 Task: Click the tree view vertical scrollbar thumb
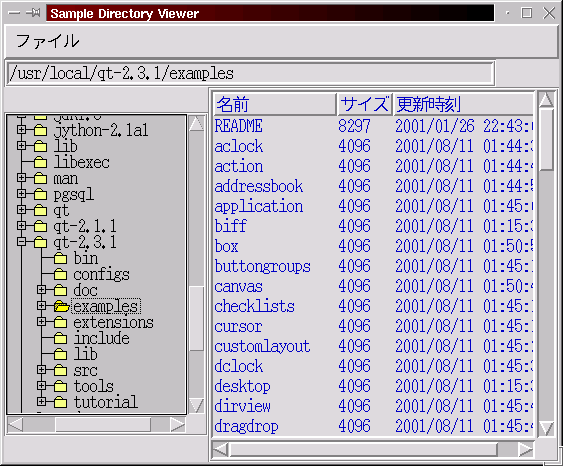click(196, 318)
